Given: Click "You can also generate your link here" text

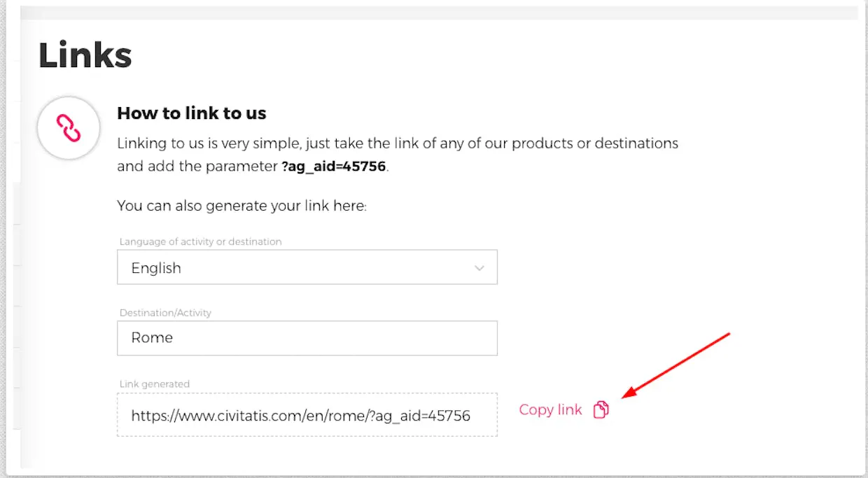Looking at the screenshot, I should 241,206.
